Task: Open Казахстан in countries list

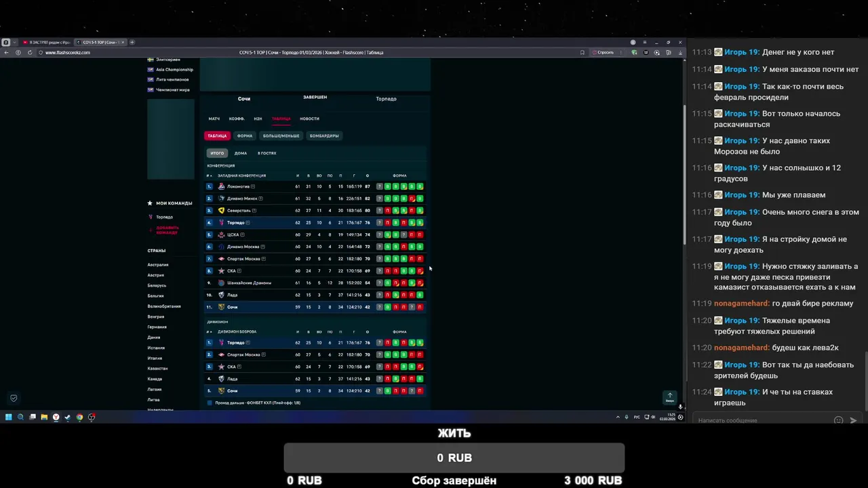Action: (157, 369)
